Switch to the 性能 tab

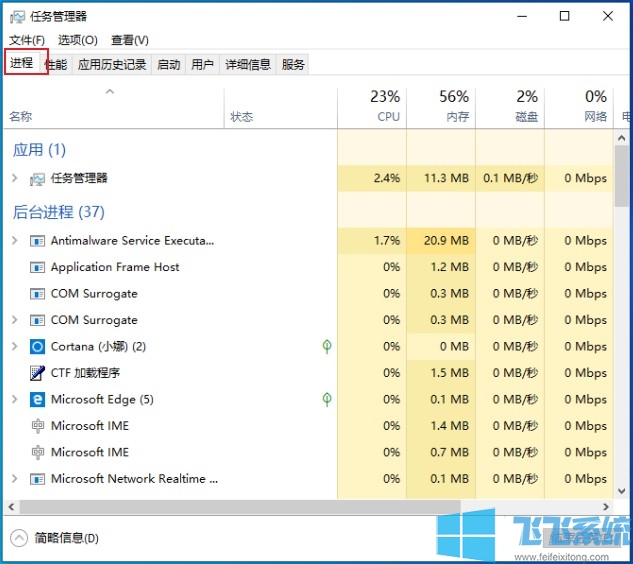(57, 64)
